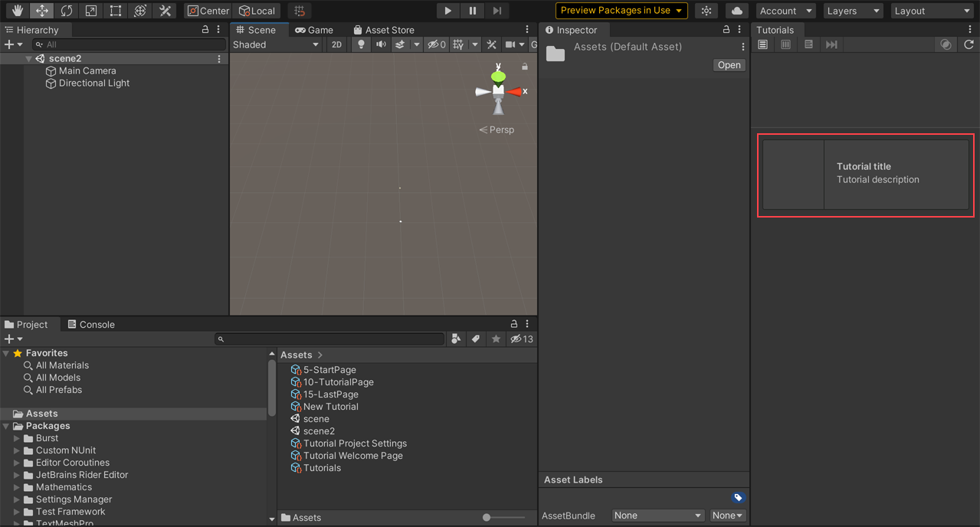Switch to the Game tab

[x=314, y=30]
